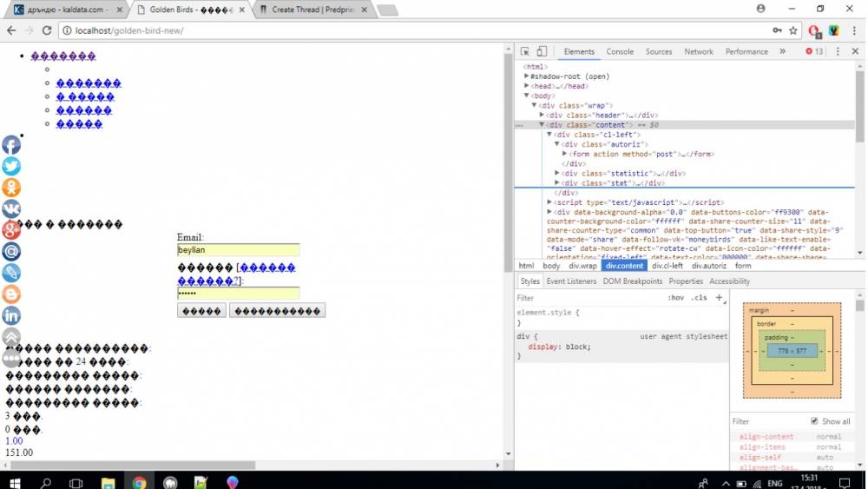Click the address bar URL localhost/golden-bird-new/

(x=129, y=30)
